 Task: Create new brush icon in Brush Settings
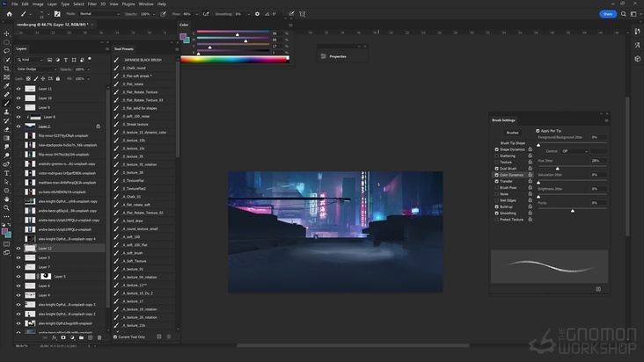coord(598,289)
